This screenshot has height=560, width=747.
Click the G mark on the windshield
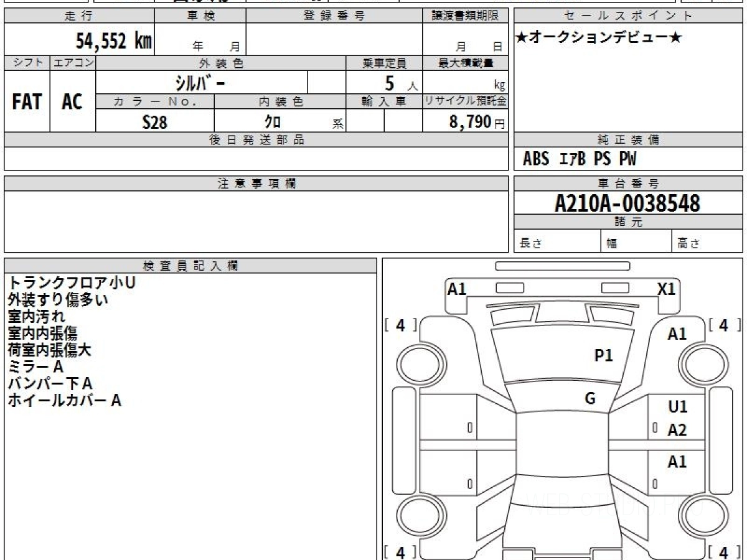(x=590, y=398)
